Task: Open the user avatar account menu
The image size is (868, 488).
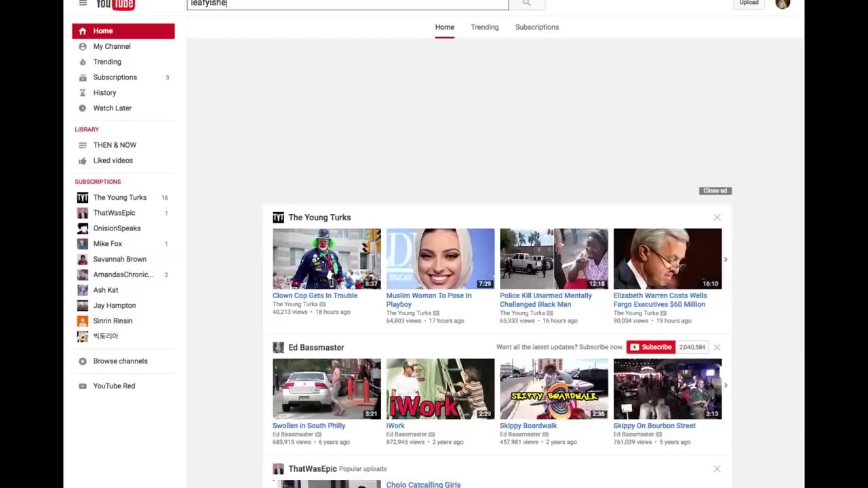Action: pos(783,3)
